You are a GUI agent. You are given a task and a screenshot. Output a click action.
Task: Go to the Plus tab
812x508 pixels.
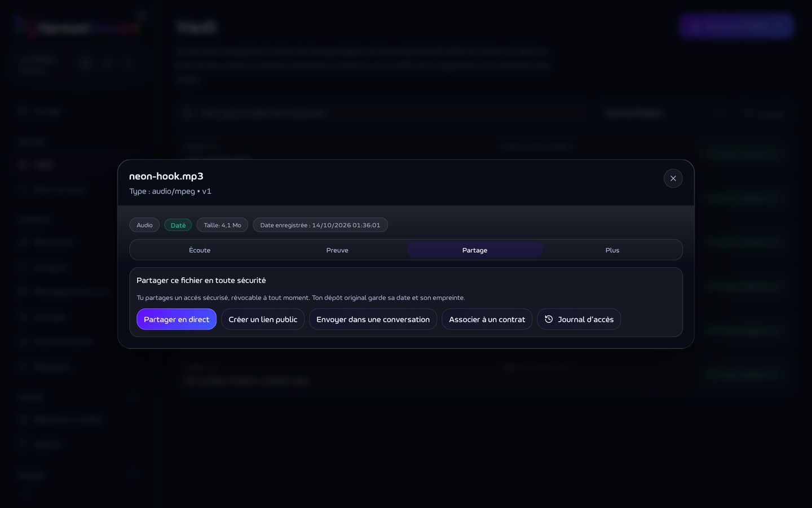click(612, 250)
